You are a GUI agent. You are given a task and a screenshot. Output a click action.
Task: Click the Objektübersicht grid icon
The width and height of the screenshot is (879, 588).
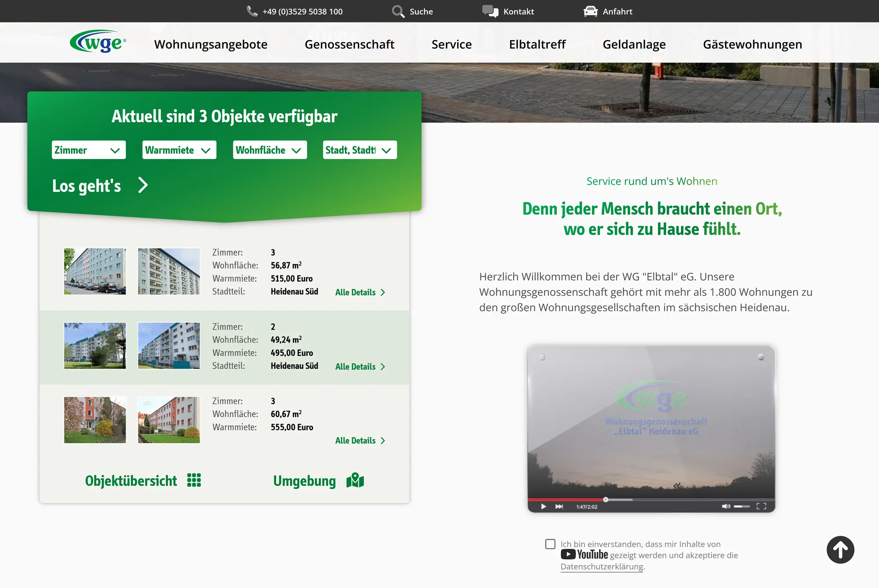click(194, 480)
